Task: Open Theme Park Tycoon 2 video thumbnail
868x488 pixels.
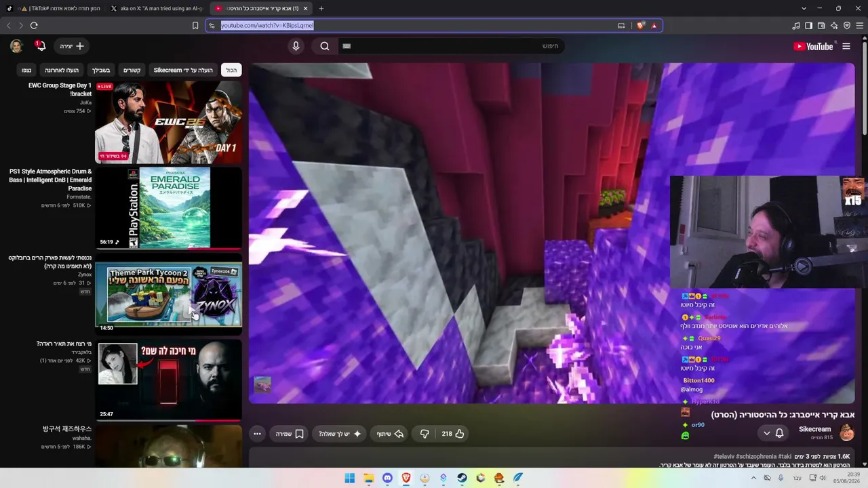Action: 168,294
